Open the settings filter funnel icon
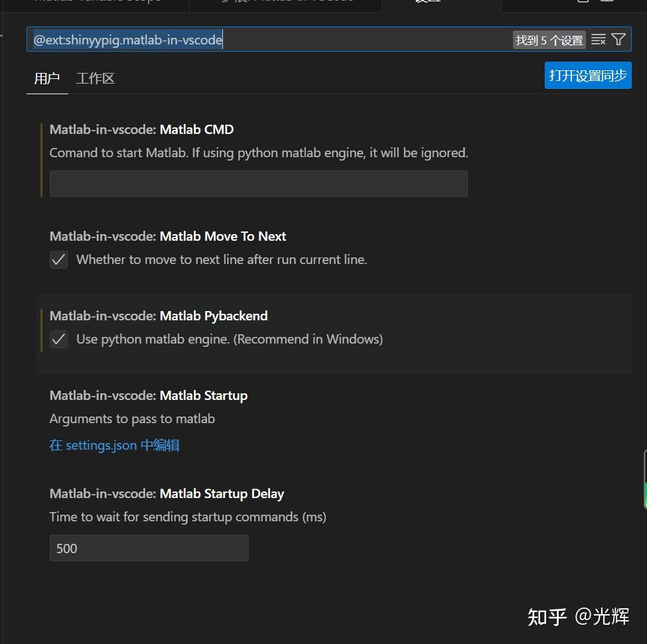Image resolution: width=647 pixels, height=644 pixels. [x=618, y=40]
